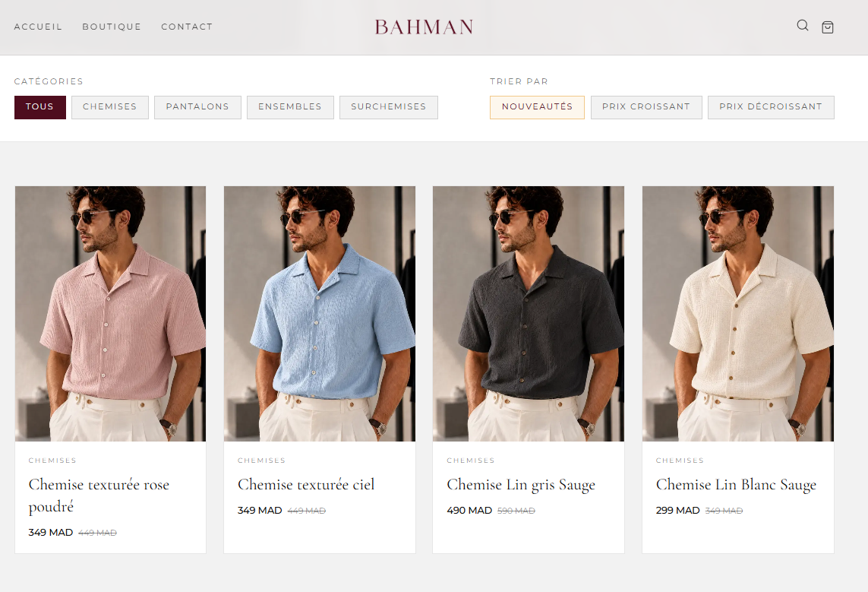Filter by ENSEMBLES category
Image resolution: width=868 pixels, height=592 pixels.
tap(290, 107)
